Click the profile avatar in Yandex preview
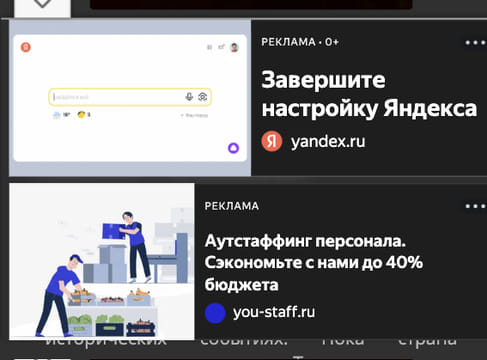Screen dimensions: 487x360 click(234, 47)
